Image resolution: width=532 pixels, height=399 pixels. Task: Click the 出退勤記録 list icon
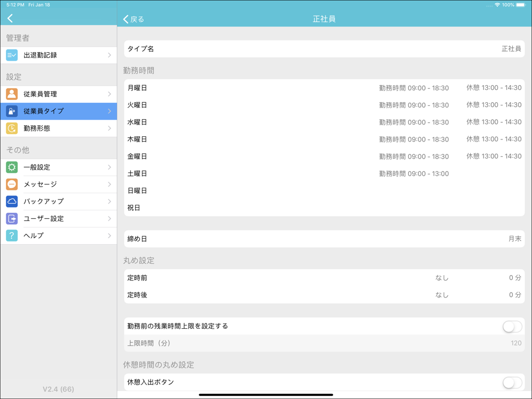[12, 55]
